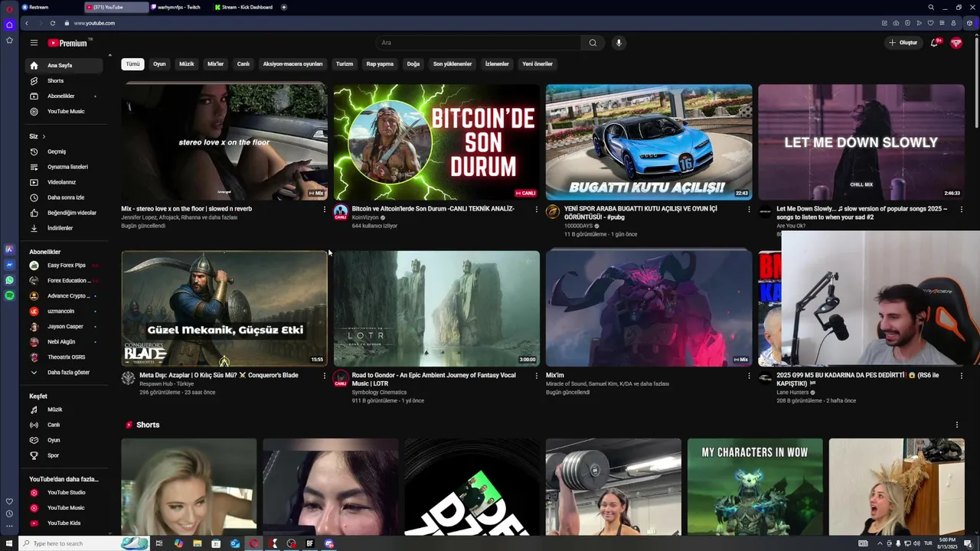Open Let Me Down Slowly thumbnail

(x=861, y=142)
